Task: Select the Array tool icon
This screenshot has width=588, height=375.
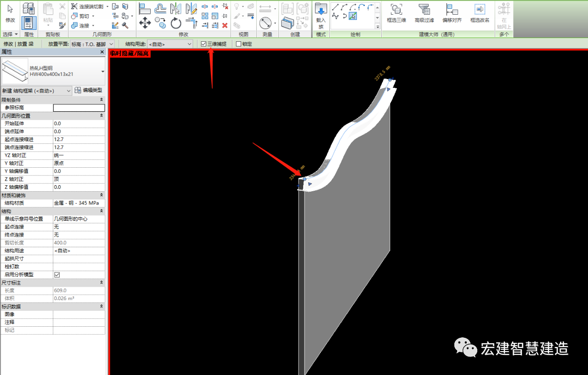Action: tap(205, 16)
